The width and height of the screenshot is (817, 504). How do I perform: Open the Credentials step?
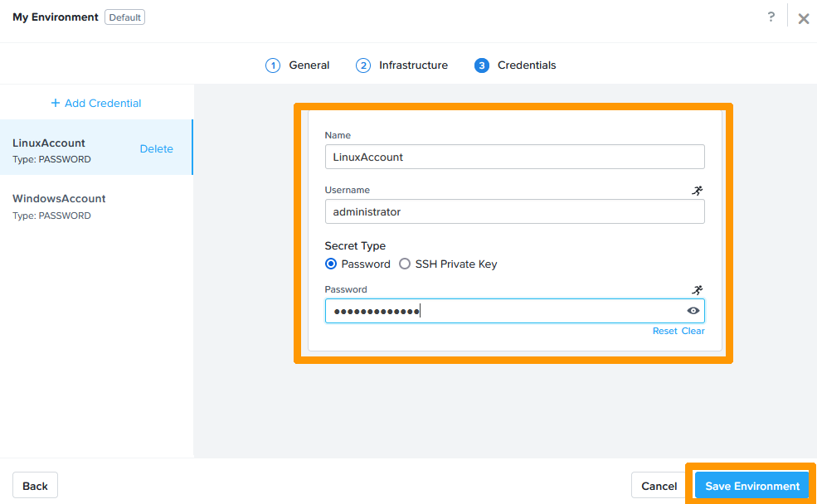pos(516,65)
